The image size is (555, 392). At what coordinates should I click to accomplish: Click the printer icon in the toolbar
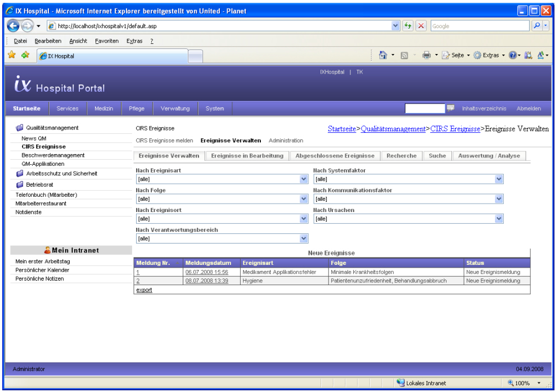(427, 56)
